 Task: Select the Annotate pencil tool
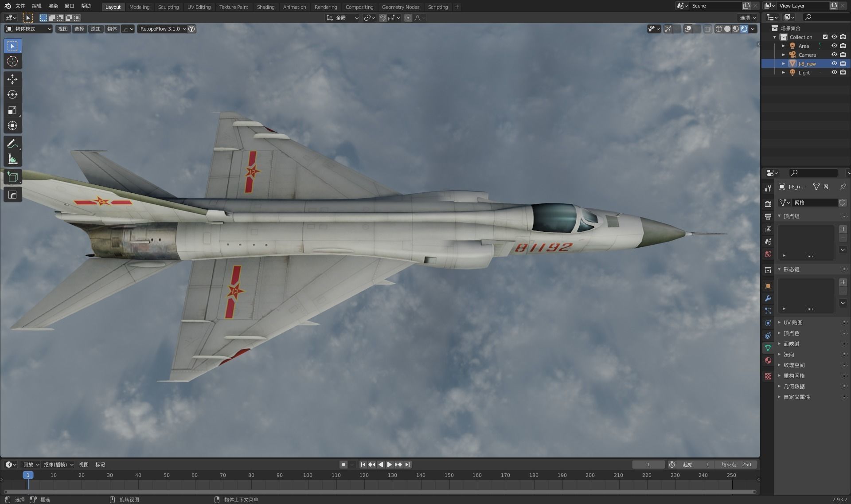click(x=12, y=144)
